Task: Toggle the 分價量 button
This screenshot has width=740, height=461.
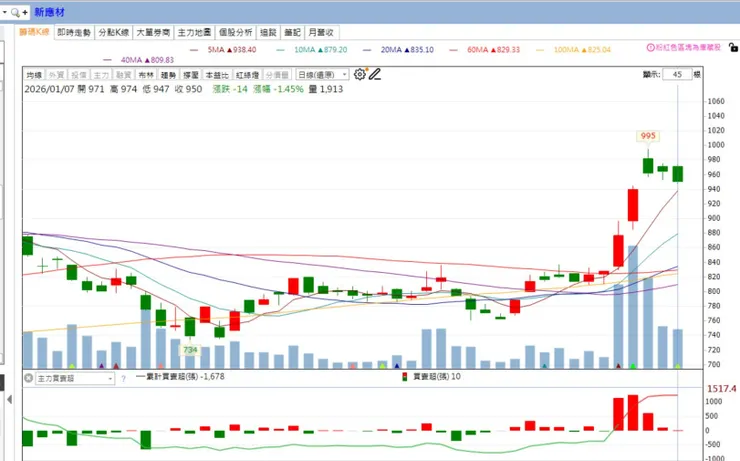Action: click(x=277, y=75)
